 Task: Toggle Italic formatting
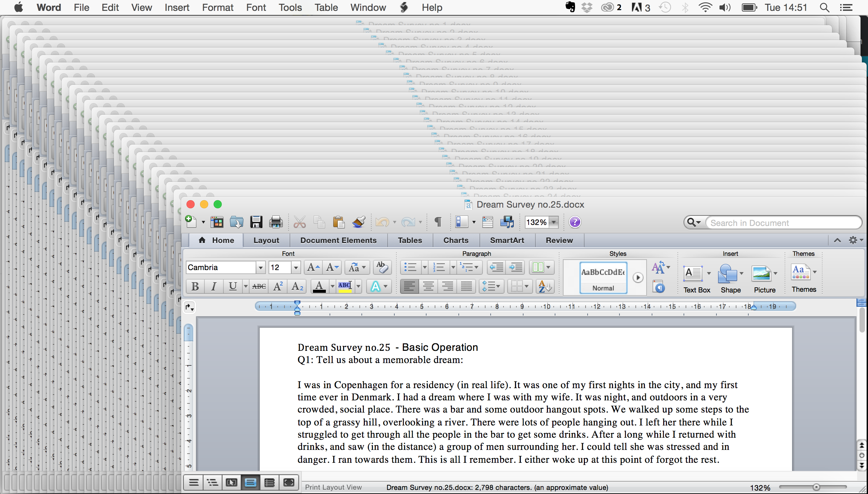[x=214, y=286]
